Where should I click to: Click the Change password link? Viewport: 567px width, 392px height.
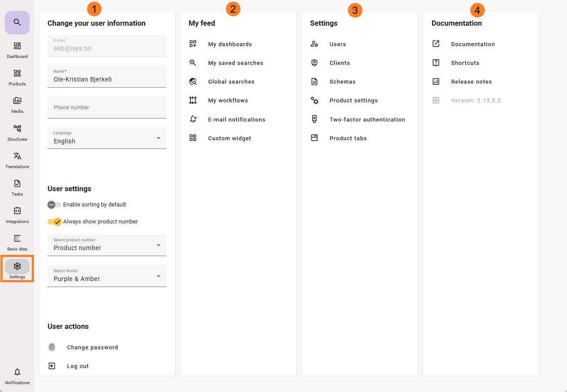coord(92,348)
